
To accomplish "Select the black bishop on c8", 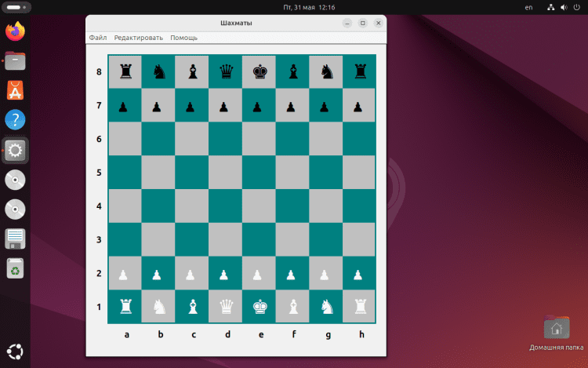I will click(x=193, y=71).
